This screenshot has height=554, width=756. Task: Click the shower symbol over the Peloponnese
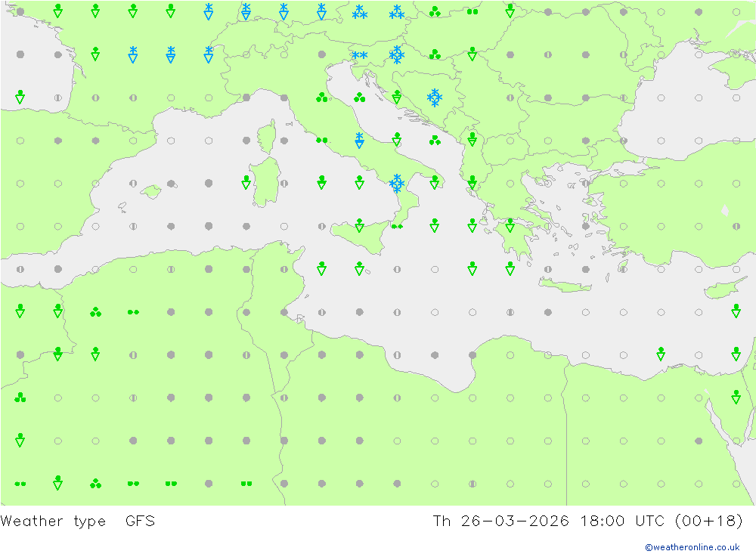pos(510,225)
